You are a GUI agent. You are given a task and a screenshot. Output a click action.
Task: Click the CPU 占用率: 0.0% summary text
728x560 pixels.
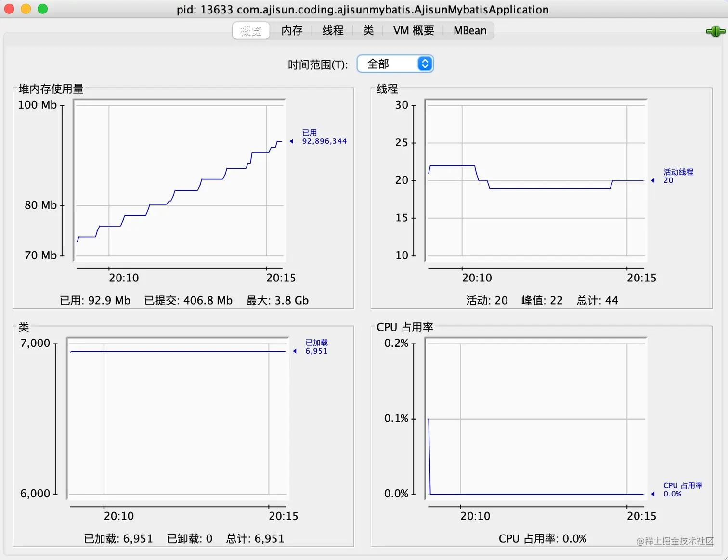[543, 539]
